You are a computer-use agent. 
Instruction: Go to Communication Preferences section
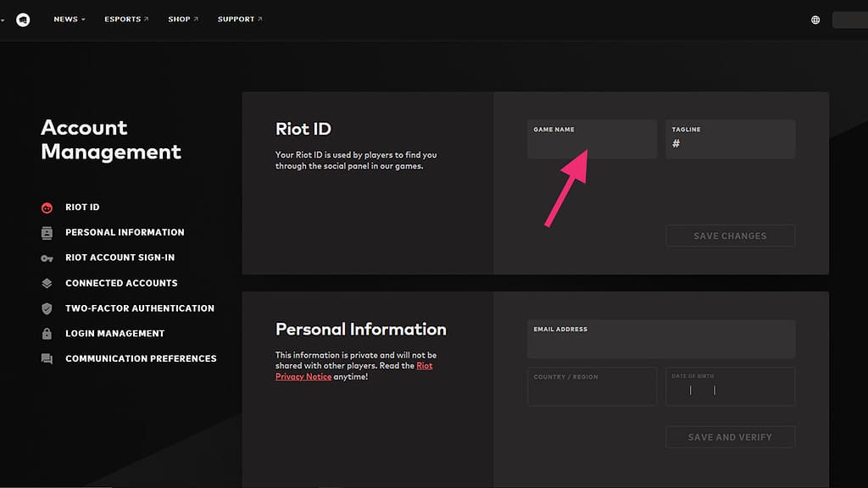click(141, 358)
